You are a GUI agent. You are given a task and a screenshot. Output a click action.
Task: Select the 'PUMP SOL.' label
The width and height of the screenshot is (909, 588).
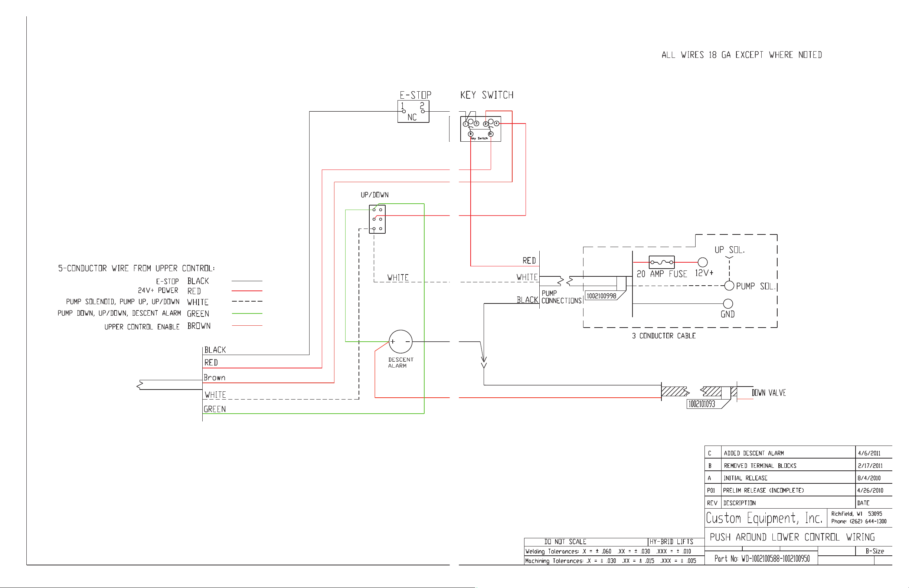(755, 286)
